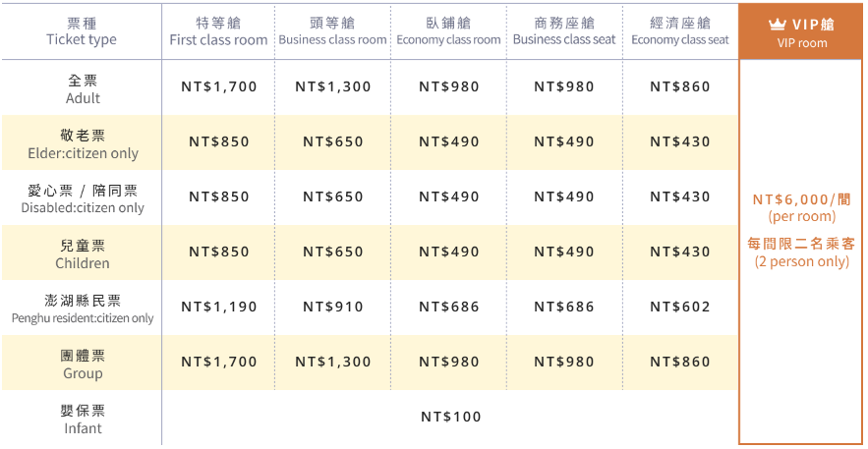Screen dimensions: 868x449
Task: Click the Economy class room header
Action: 448,31
